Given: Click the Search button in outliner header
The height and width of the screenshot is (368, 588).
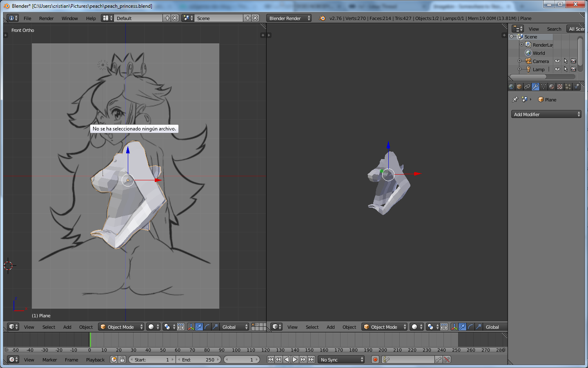Looking at the screenshot, I should [x=554, y=29].
